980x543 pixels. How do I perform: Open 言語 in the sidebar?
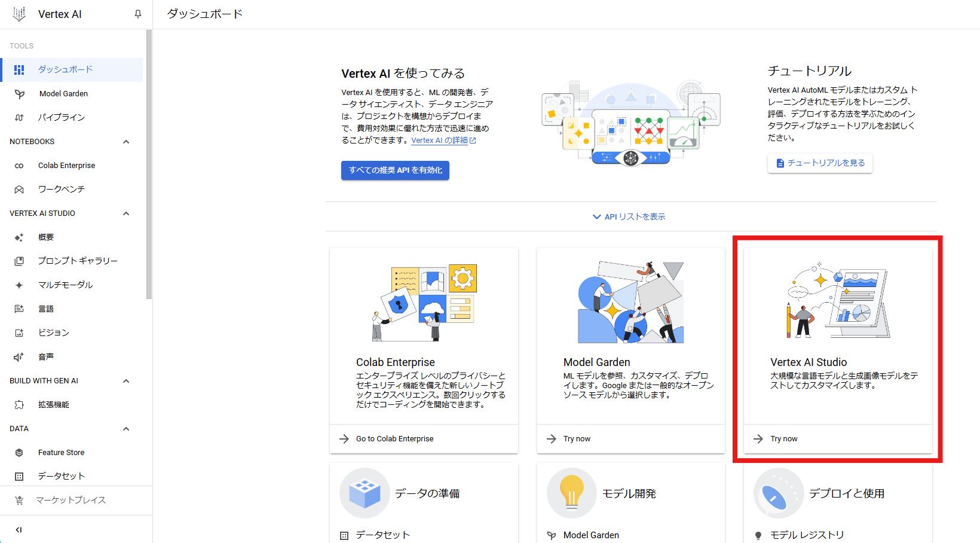pyautogui.click(x=72, y=309)
